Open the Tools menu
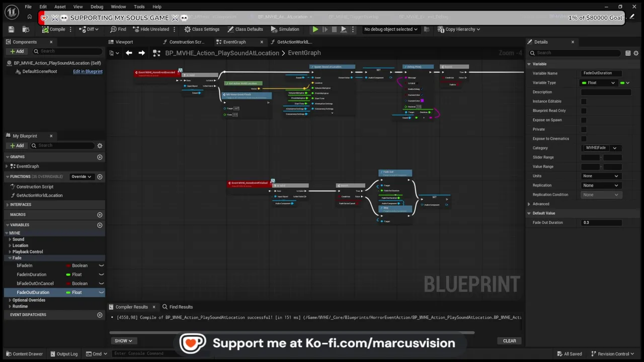Screen dimensions: 644x362 [x=139, y=7]
